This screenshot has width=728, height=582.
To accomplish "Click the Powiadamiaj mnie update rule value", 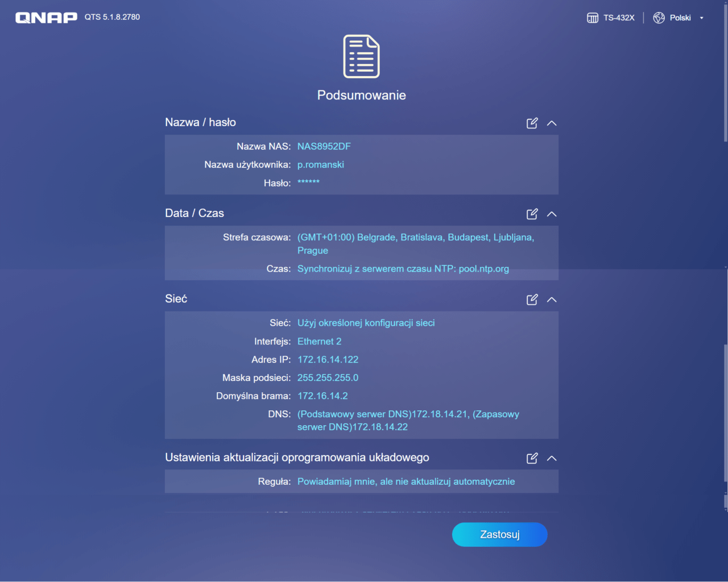I will coord(406,481).
